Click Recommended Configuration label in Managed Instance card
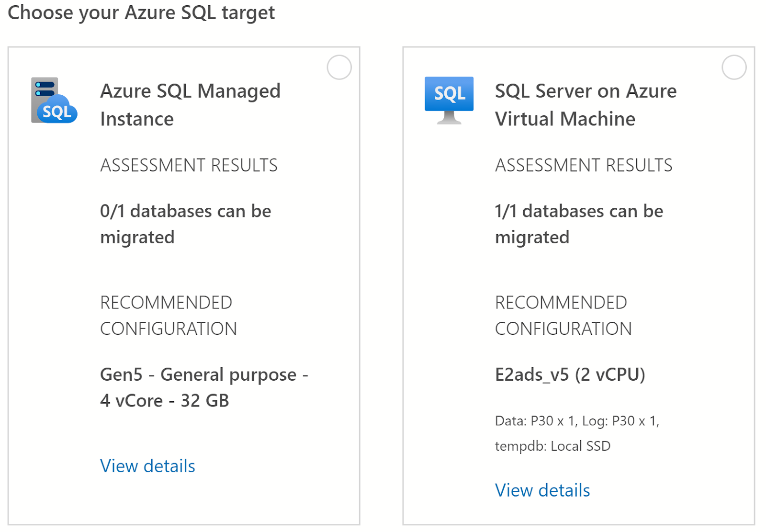766x532 pixels. (x=168, y=316)
